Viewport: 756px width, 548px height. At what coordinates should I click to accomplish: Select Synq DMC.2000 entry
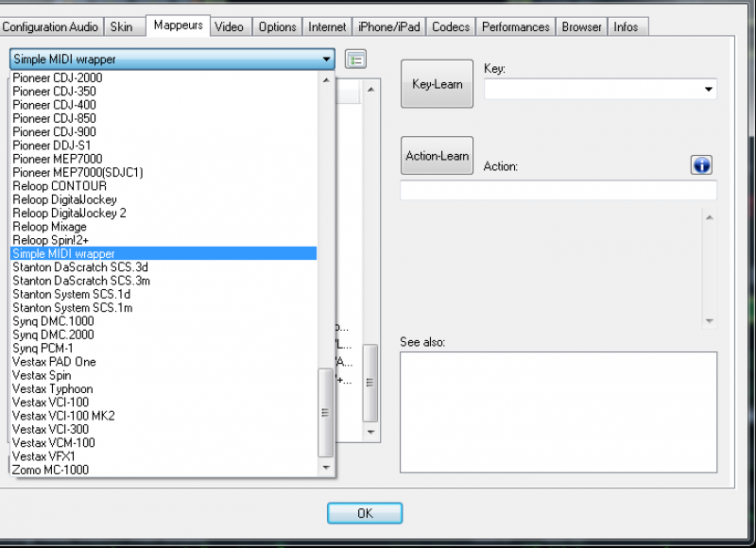[x=163, y=334]
